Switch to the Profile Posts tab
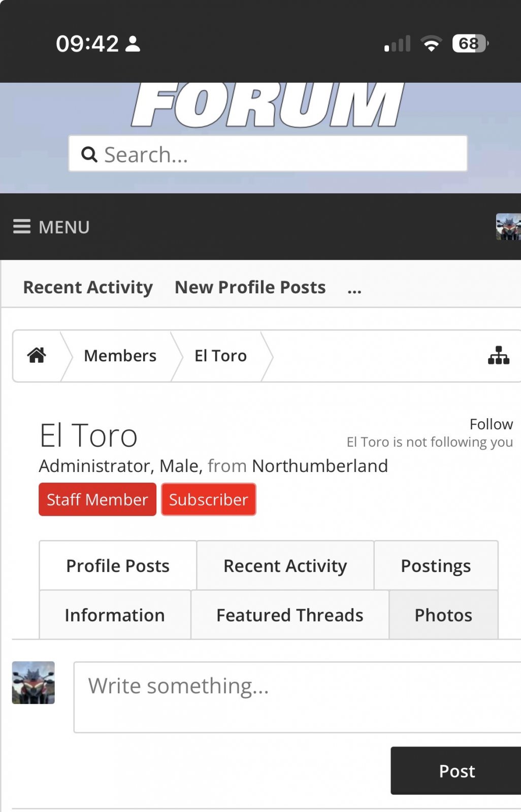 click(x=118, y=566)
